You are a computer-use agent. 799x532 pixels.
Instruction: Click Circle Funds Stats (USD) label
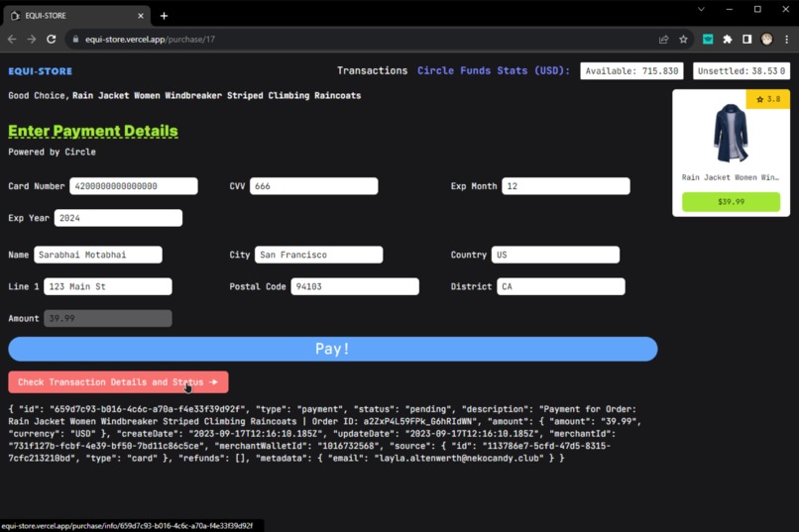(x=494, y=70)
